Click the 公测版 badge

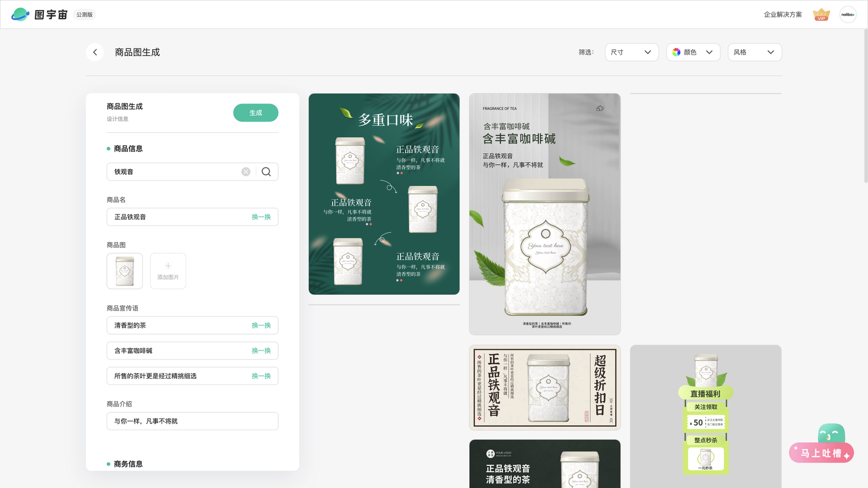[84, 14]
